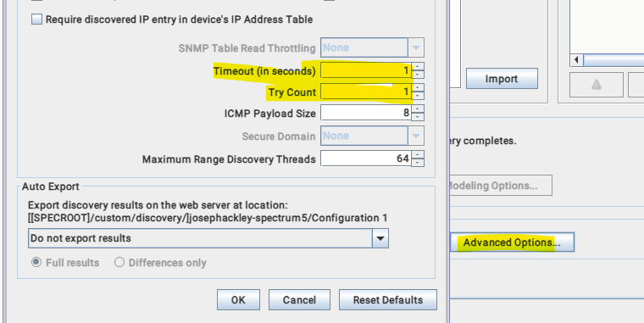
Task: Decrease Timeout value with down arrow
Action: point(418,75)
